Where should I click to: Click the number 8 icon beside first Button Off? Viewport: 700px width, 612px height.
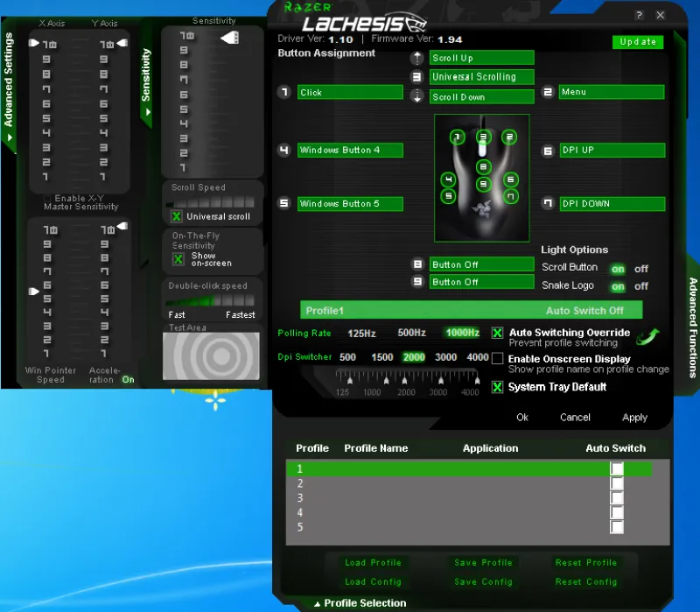[417, 264]
